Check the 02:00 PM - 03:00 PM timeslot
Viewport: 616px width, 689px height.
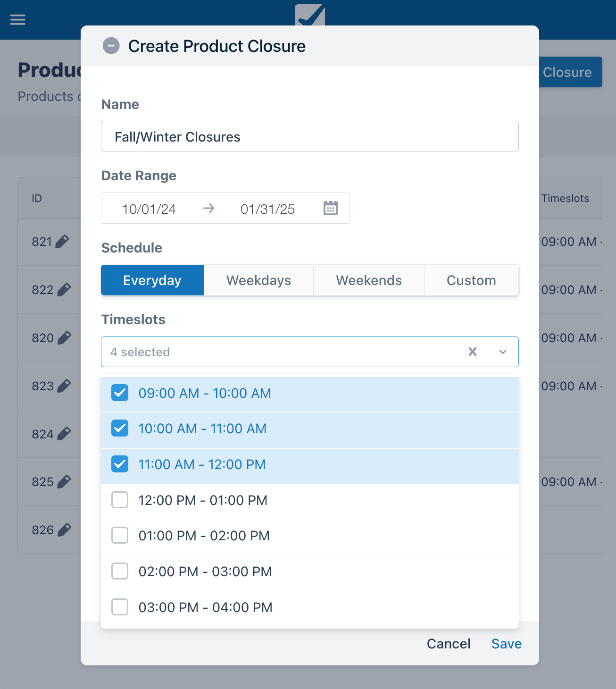coord(120,571)
